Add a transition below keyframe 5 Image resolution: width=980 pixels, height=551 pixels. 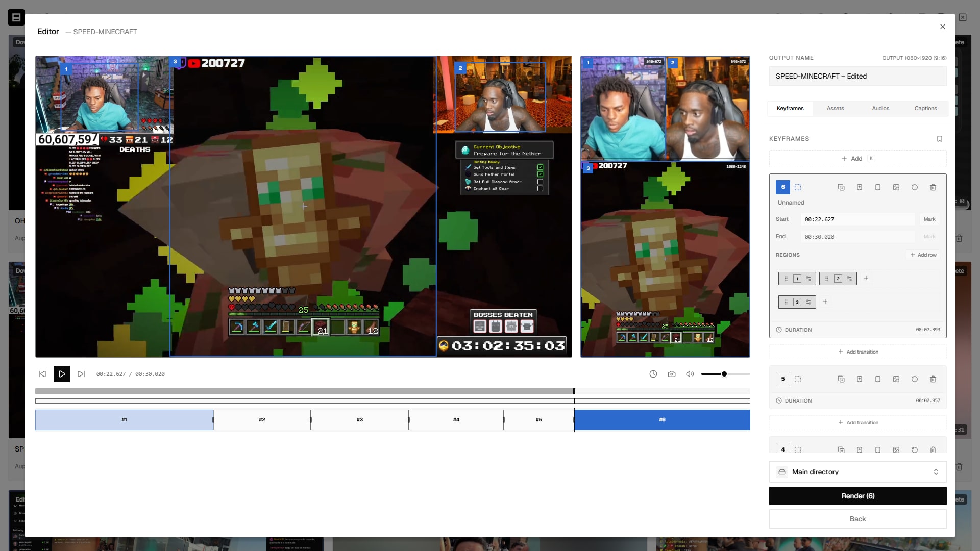858,422
